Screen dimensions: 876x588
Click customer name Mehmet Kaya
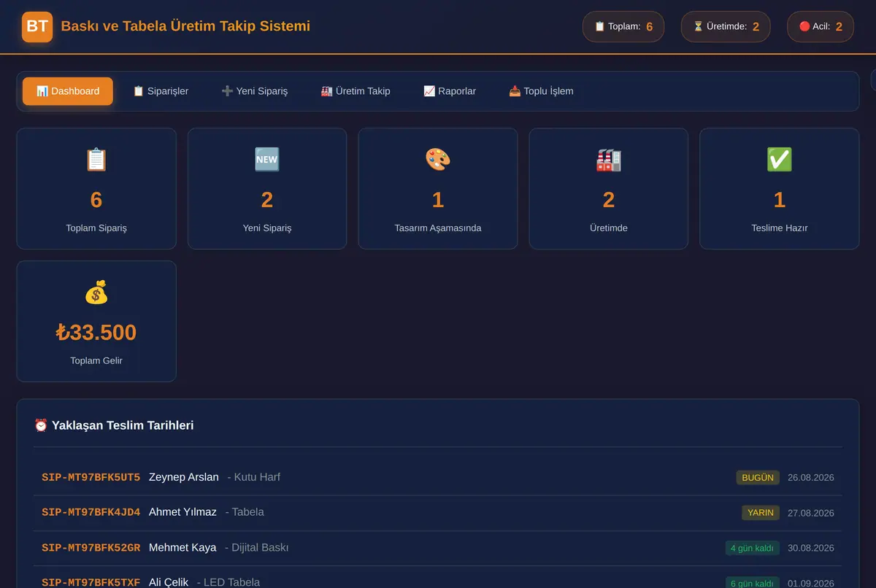[x=182, y=547]
